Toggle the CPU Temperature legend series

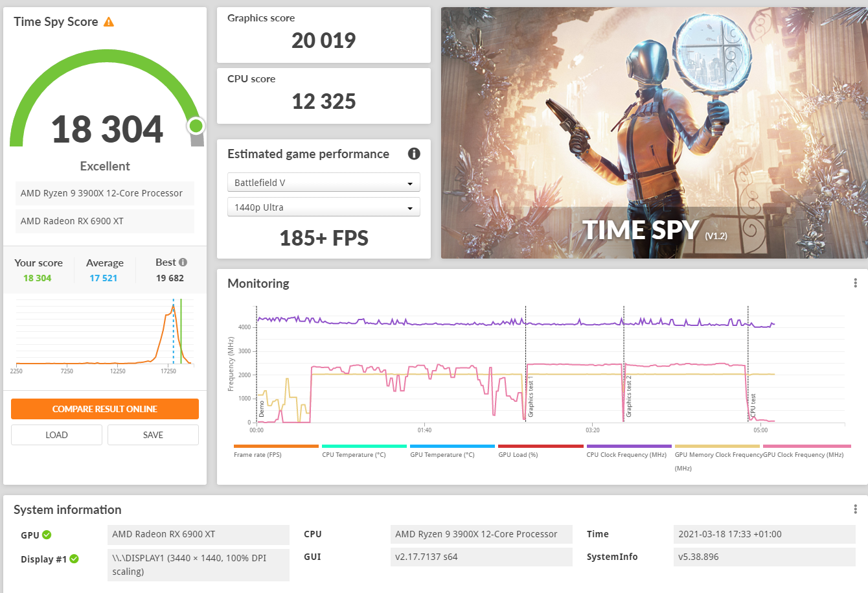click(x=364, y=450)
